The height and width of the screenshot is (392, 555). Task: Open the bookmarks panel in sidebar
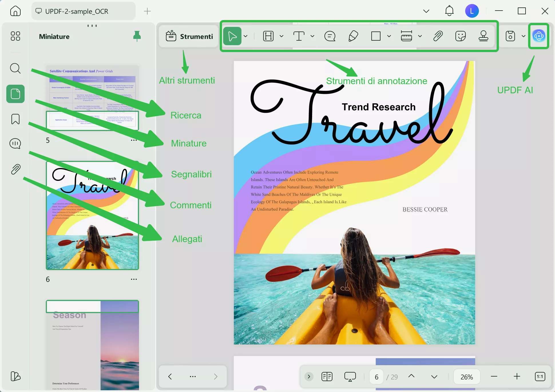[x=15, y=119]
